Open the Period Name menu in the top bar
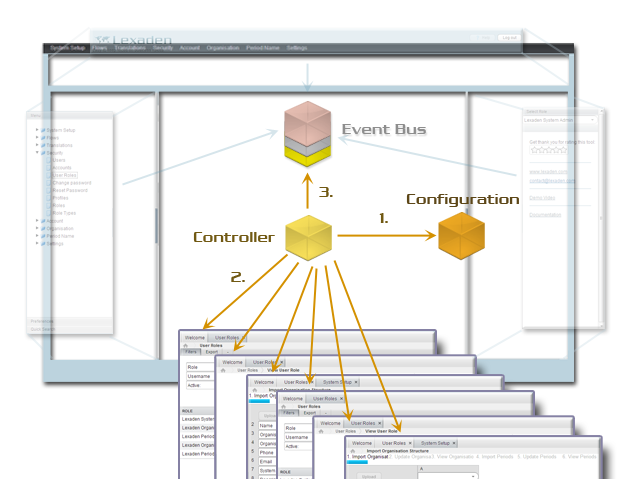622x479 pixels. (263, 48)
